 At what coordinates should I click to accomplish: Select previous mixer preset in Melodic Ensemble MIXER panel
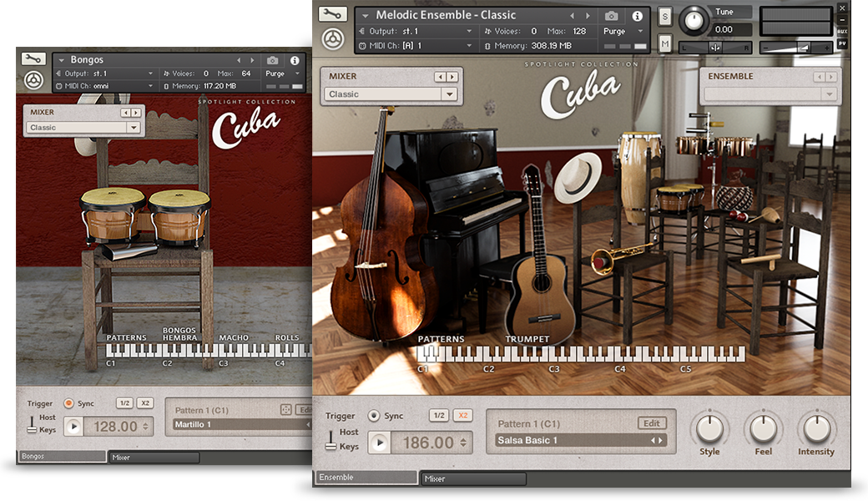point(440,77)
